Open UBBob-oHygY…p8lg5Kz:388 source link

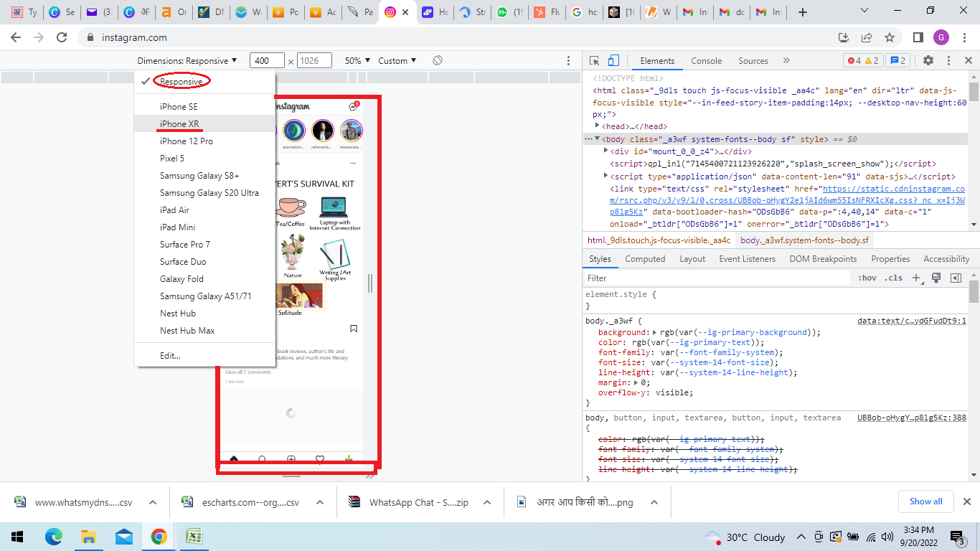click(912, 418)
